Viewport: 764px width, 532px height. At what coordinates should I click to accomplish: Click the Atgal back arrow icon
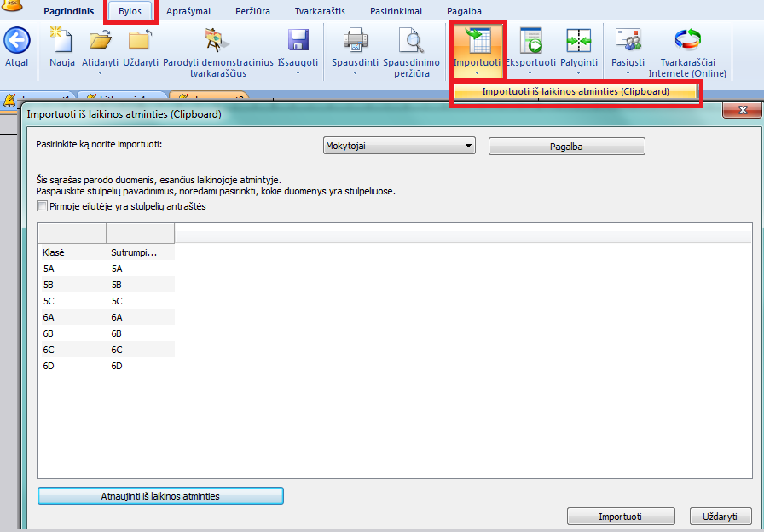pos(16,41)
